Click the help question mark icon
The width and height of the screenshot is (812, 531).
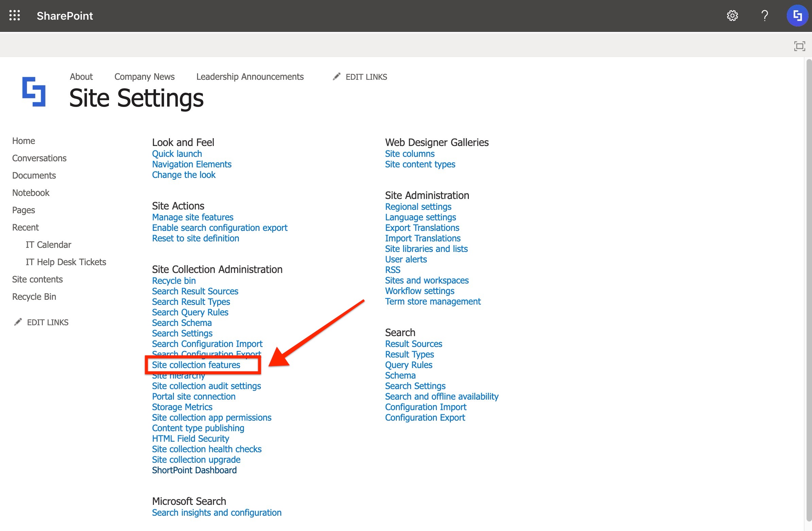764,16
